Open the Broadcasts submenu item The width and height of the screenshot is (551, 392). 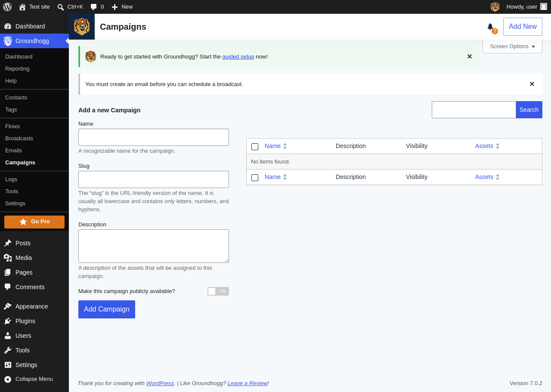pos(19,138)
